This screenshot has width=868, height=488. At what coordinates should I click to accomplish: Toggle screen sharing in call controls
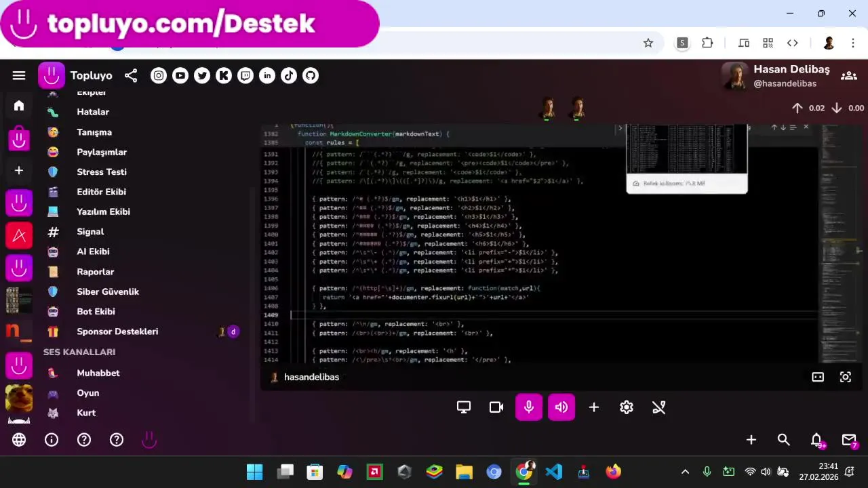[464, 407]
